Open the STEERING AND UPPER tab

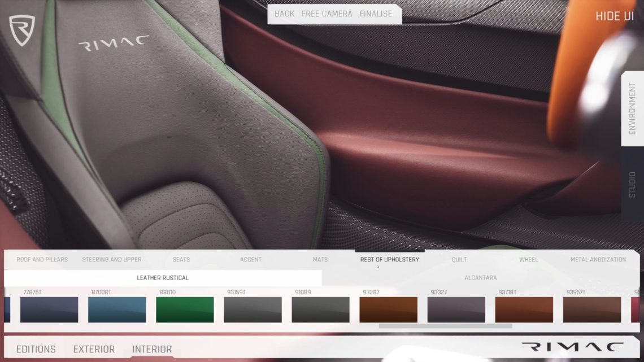point(112,259)
